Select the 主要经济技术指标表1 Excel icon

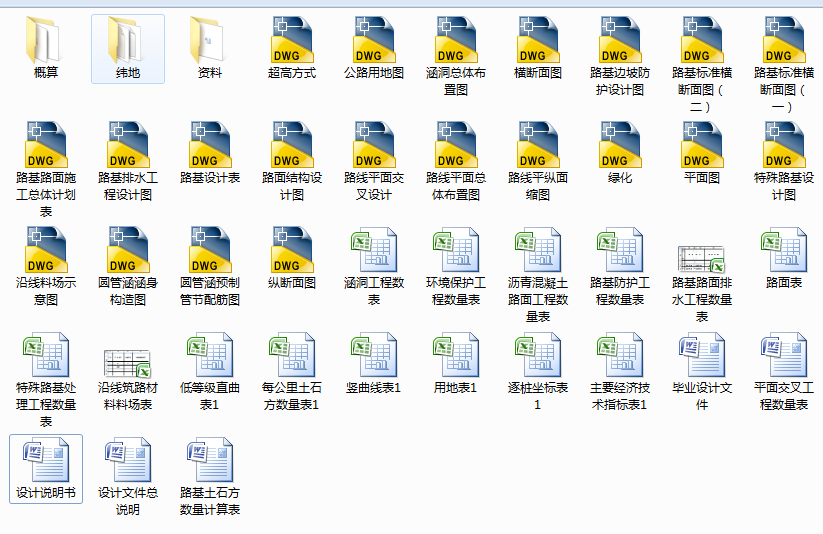point(619,355)
